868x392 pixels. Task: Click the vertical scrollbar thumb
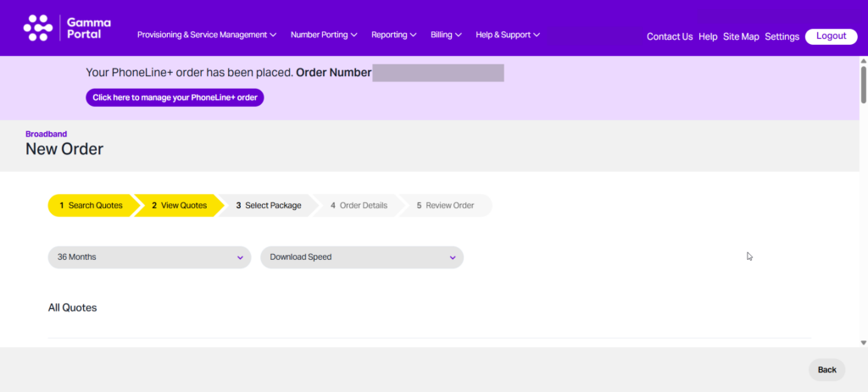pos(863,85)
